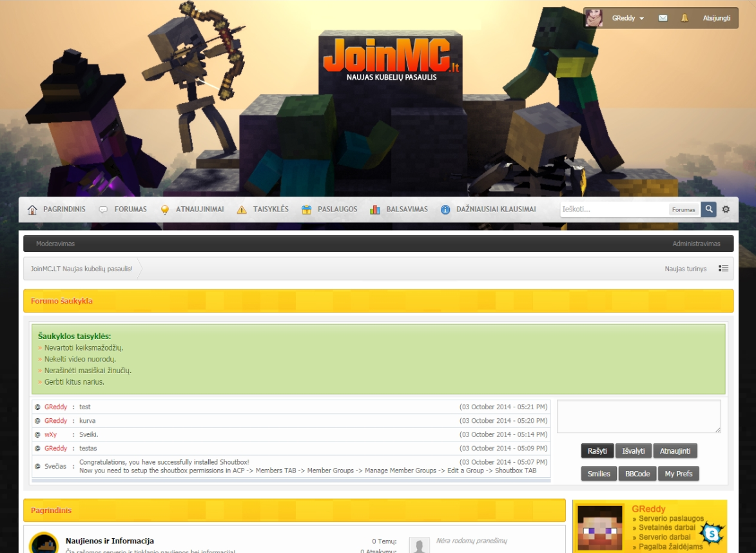Open the Administravimas link

click(696, 244)
